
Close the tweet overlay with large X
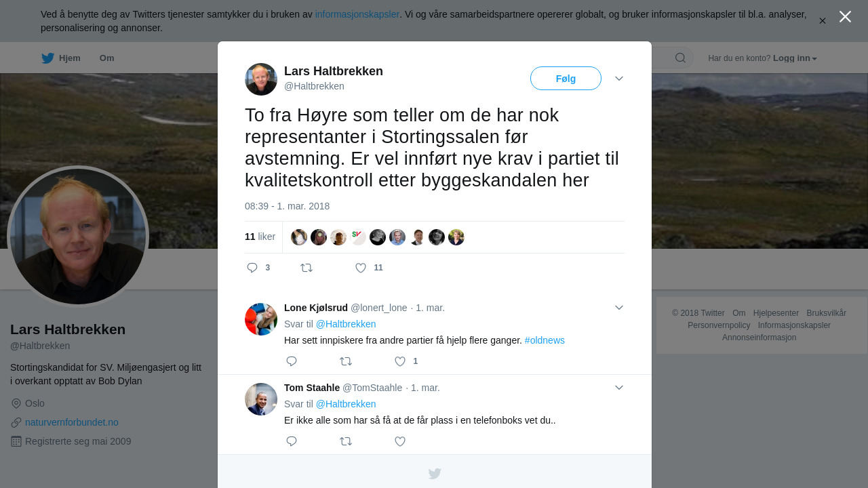[845, 16]
